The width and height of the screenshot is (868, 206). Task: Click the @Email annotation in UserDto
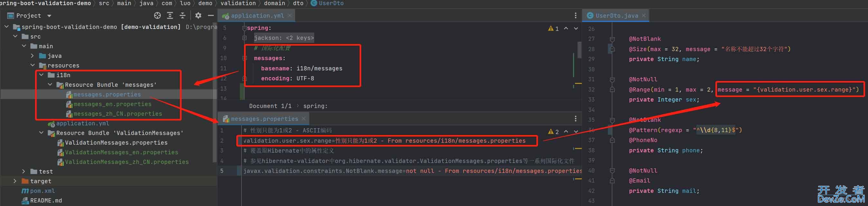pyautogui.click(x=639, y=181)
